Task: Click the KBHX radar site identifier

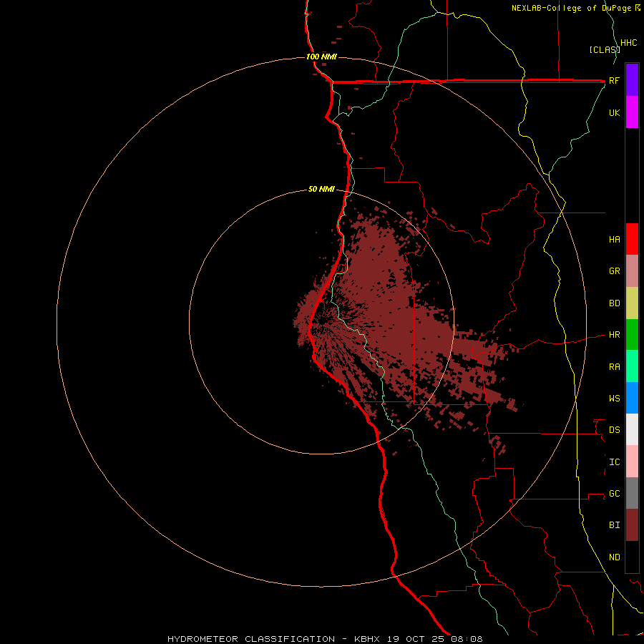Action: 367,639
